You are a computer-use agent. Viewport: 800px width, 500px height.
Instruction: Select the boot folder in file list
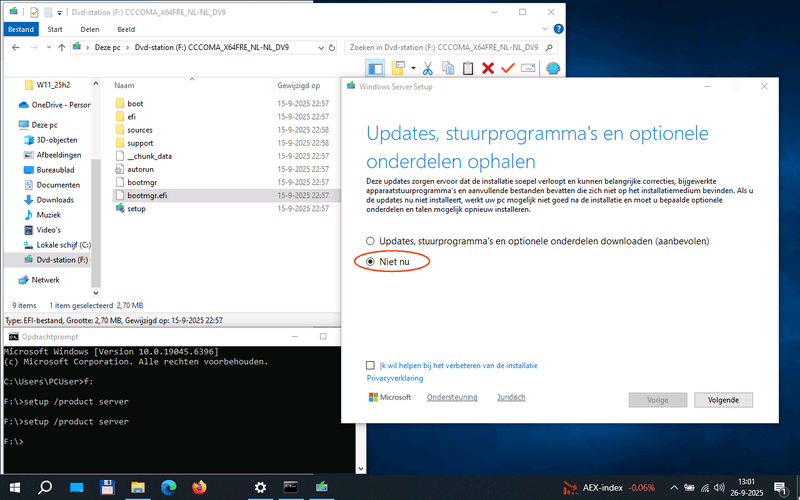129,104
